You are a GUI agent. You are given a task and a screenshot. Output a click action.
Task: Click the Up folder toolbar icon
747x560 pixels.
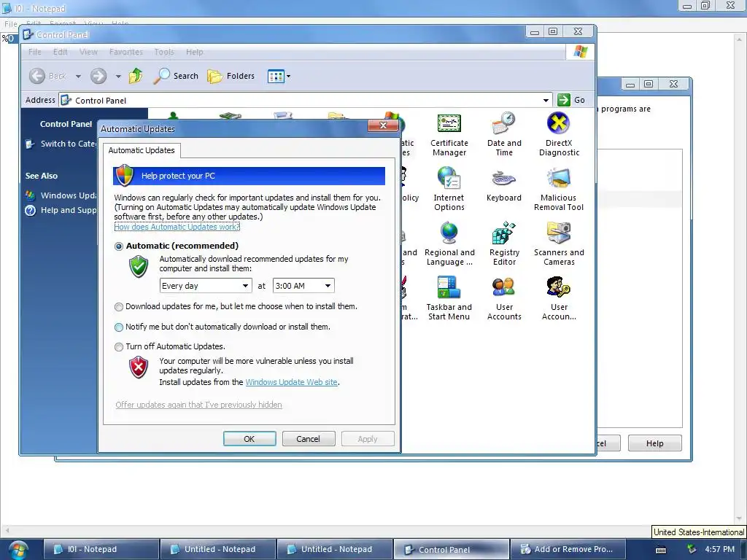(x=136, y=76)
